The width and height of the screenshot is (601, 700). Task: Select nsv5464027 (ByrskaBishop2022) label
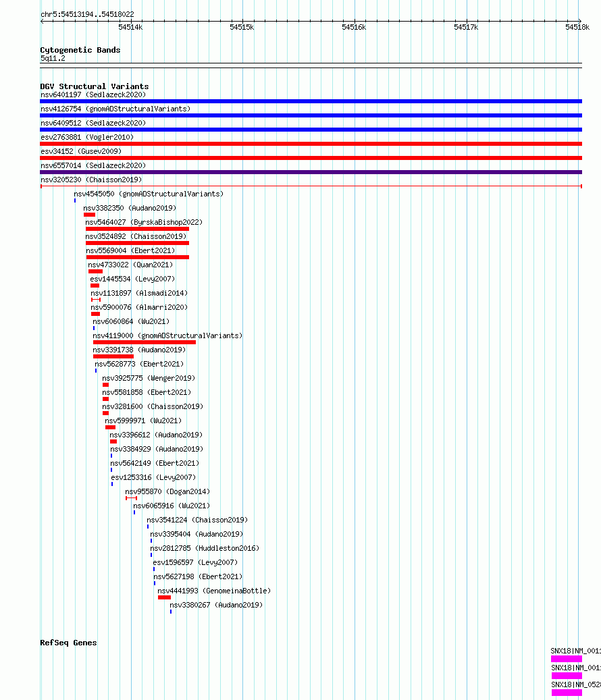coord(144,222)
